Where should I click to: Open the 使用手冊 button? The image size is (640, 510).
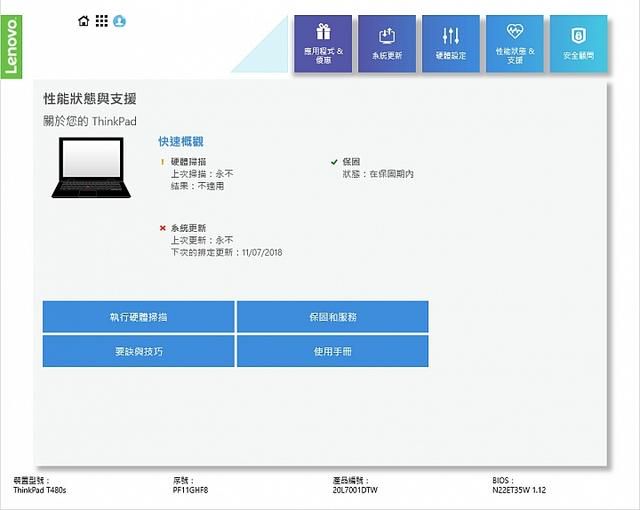[333, 351]
